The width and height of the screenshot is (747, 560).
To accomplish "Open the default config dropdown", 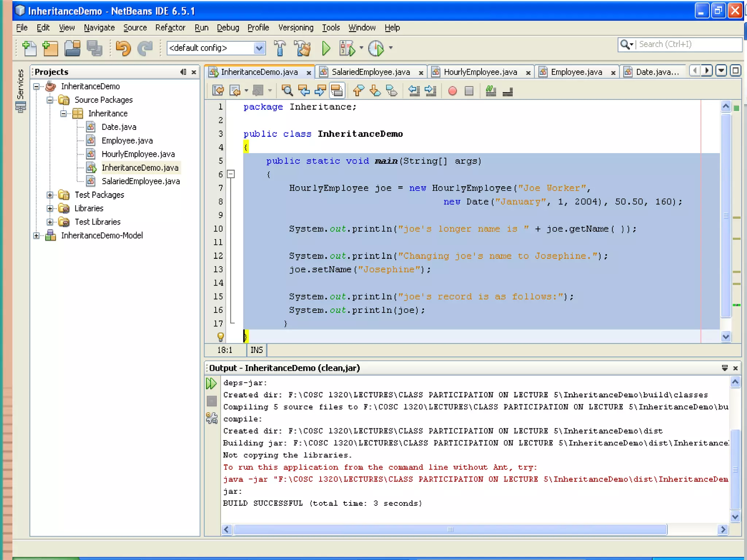I will point(259,48).
